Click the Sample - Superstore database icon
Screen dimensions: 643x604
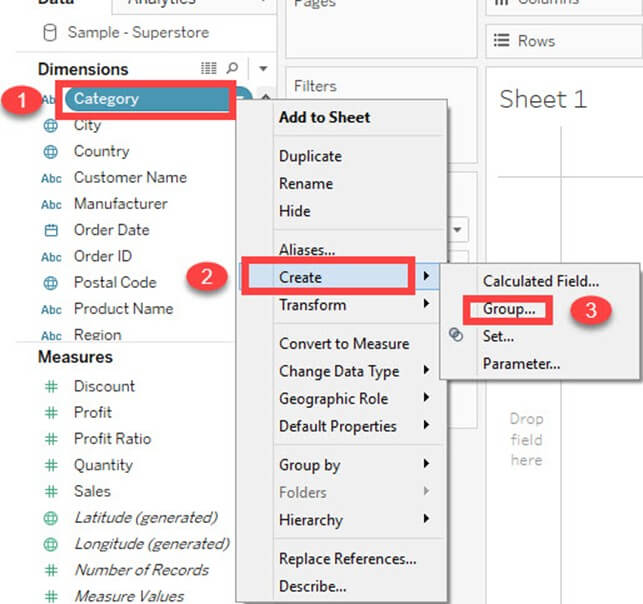49,33
